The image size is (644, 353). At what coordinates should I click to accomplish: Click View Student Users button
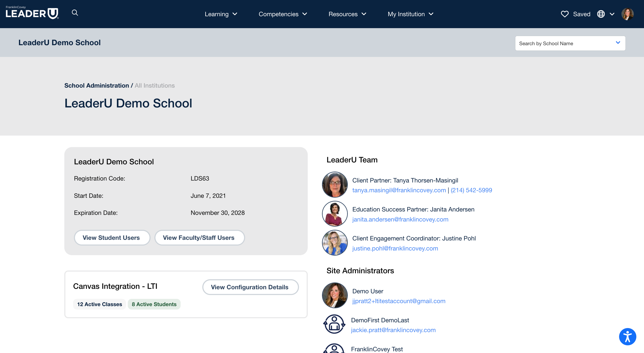point(112,238)
